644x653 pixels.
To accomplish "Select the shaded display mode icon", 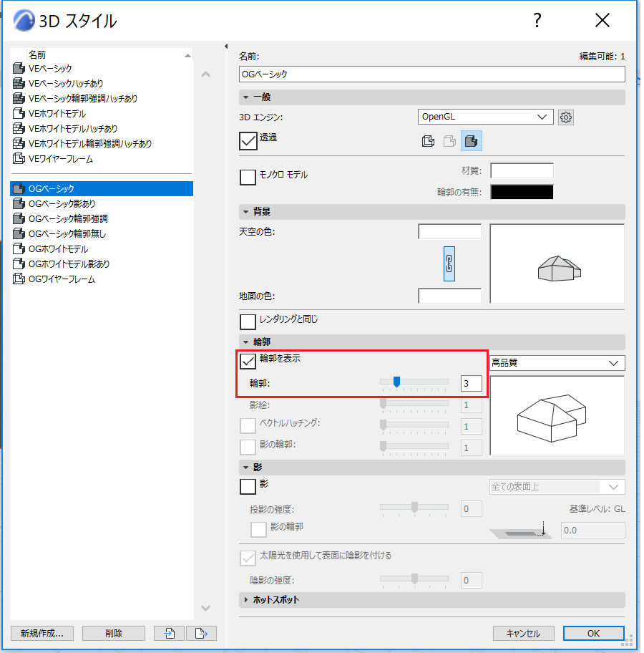I will pyautogui.click(x=472, y=141).
